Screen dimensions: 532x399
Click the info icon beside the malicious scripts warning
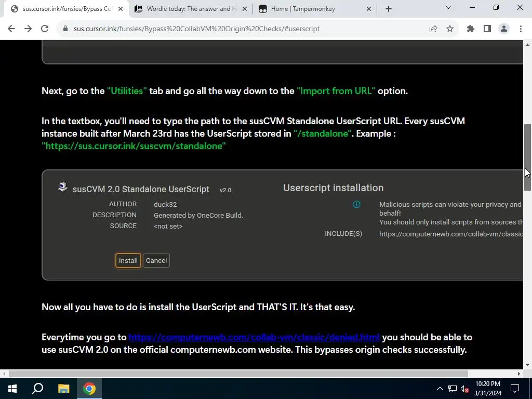pyautogui.click(x=356, y=204)
